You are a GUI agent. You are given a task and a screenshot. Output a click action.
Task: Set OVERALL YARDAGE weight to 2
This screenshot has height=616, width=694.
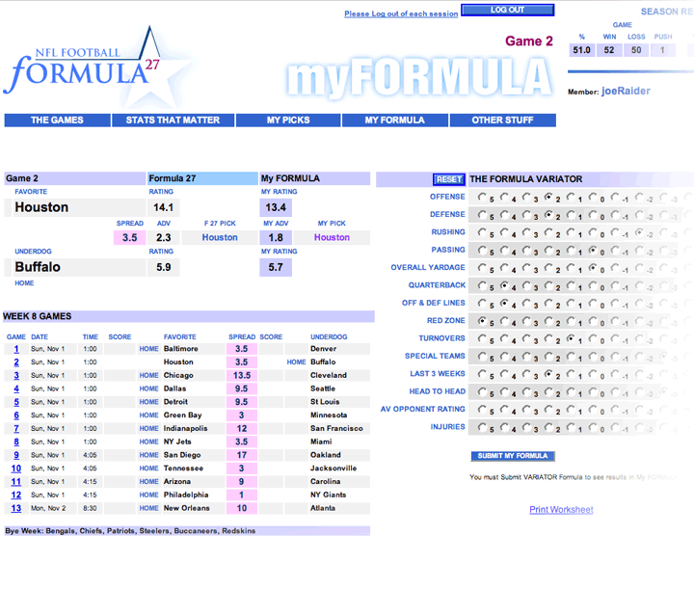pyautogui.click(x=548, y=268)
